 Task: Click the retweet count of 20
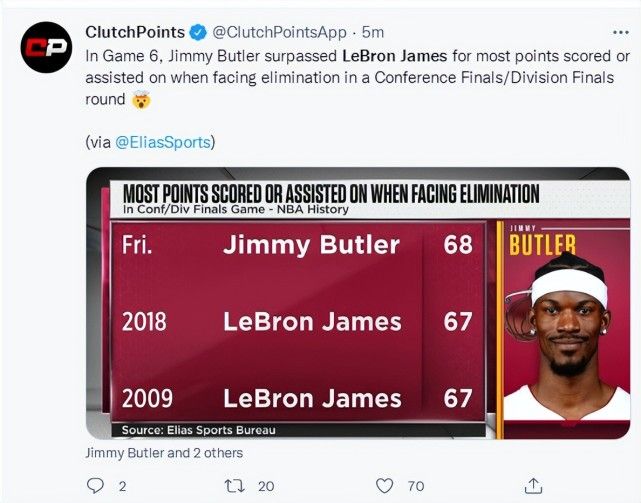(x=266, y=486)
